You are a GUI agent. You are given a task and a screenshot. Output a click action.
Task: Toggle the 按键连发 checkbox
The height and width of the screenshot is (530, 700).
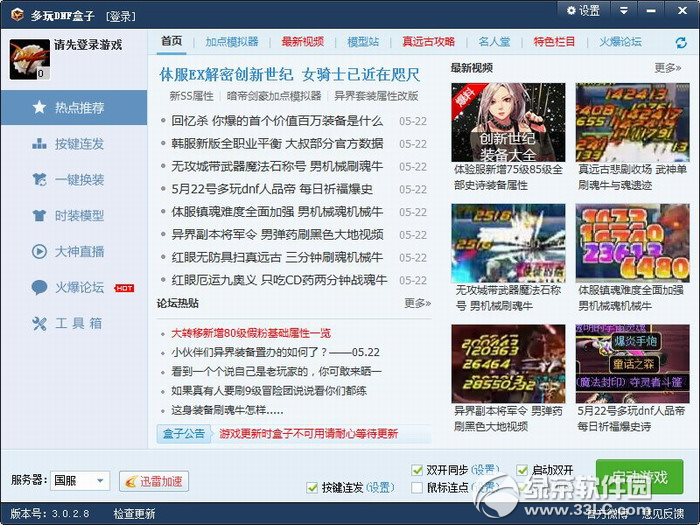click(x=313, y=488)
